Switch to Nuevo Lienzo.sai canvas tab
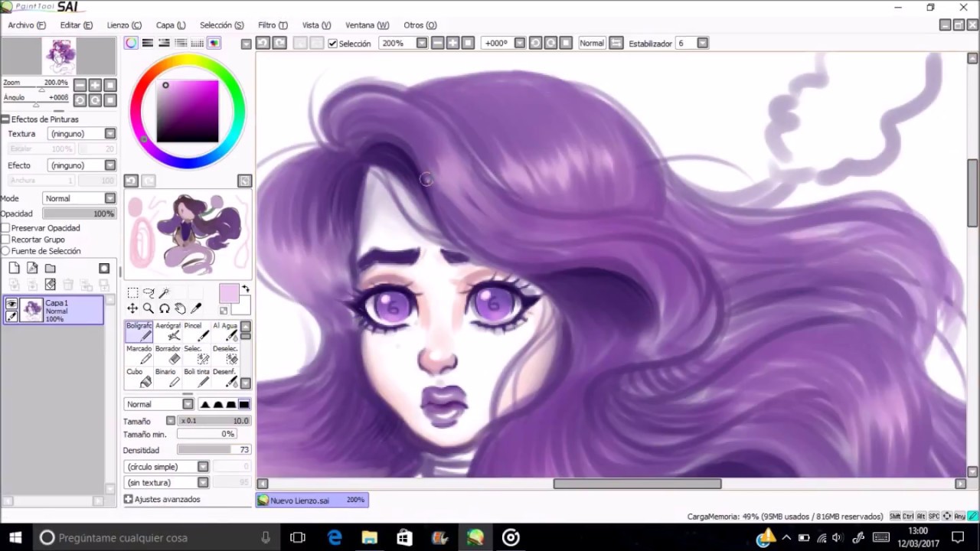Viewport: 980px width, 551px height. [x=312, y=500]
